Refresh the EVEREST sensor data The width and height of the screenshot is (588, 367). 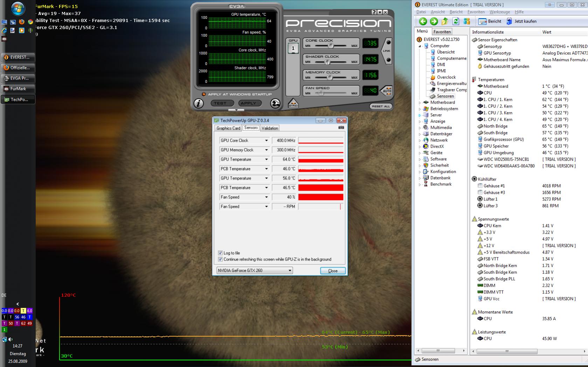click(x=456, y=21)
